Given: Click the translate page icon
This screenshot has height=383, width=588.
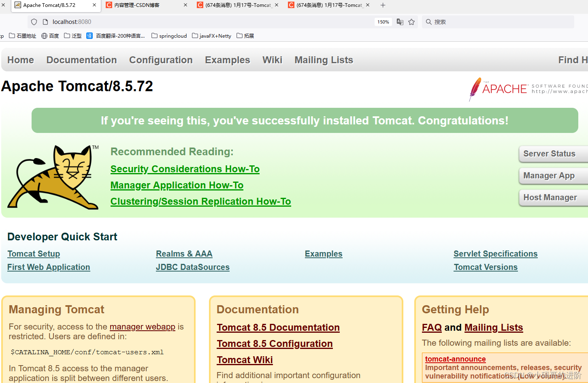Looking at the screenshot, I should click(x=400, y=22).
